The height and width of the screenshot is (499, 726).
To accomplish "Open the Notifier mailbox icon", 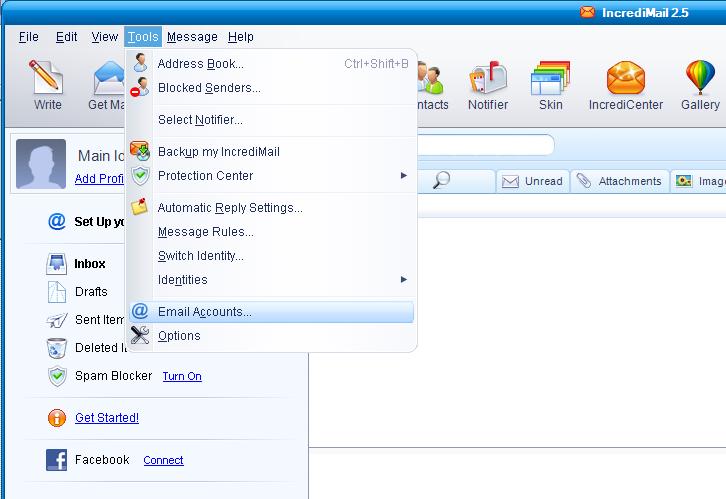I will click(488, 77).
